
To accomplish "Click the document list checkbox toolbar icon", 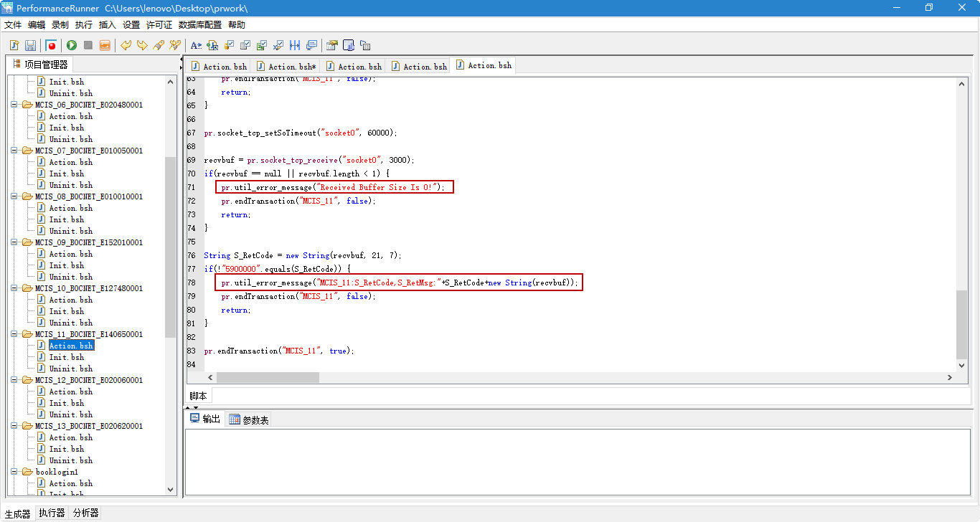I will [245, 45].
